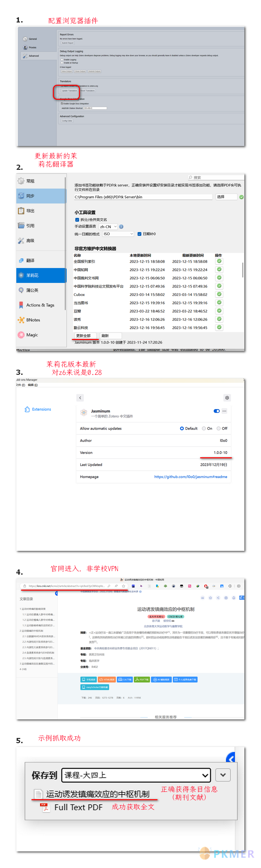
Task: Open zh-CN language dropdown
Action: point(108,227)
